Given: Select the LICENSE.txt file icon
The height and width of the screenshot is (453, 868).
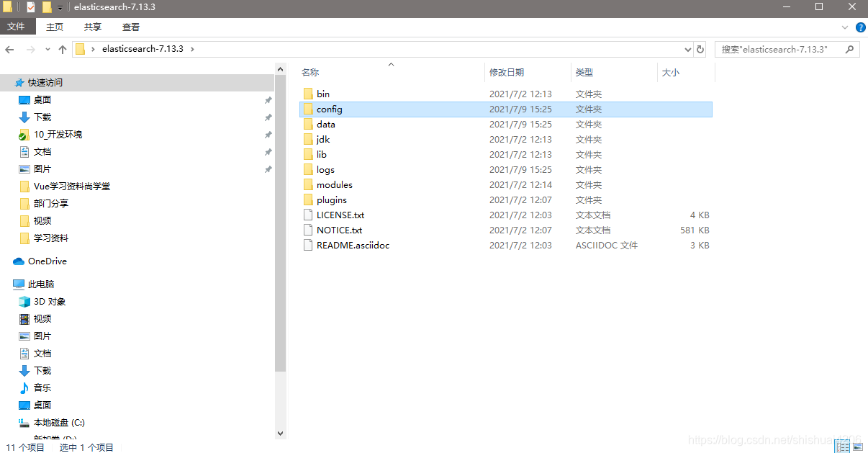Looking at the screenshot, I should coord(308,215).
